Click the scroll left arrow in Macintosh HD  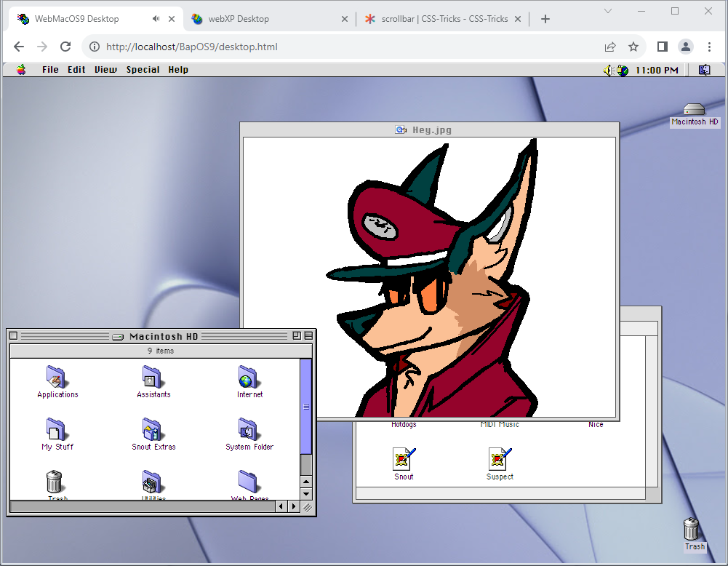(281, 506)
